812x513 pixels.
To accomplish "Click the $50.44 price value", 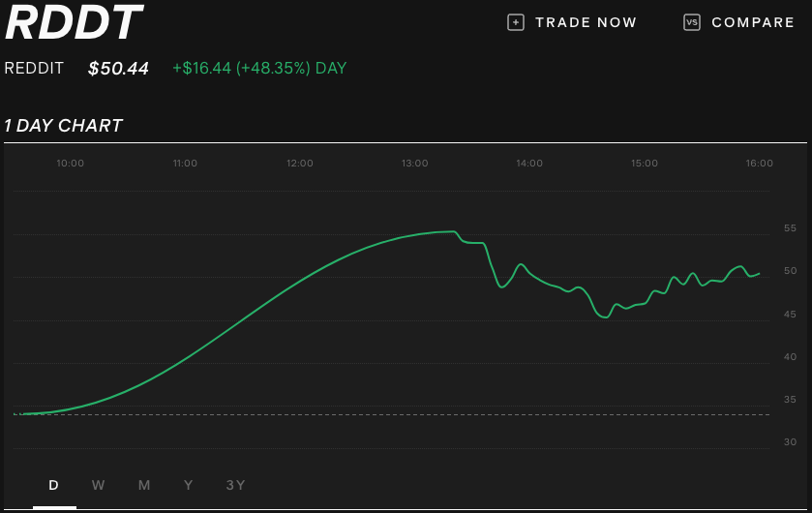I will tap(118, 69).
